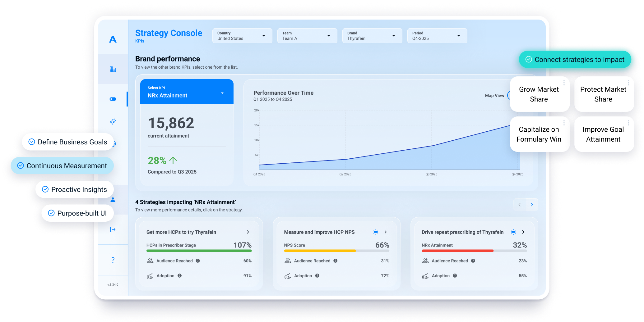Click the info icon next to Map View
This screenshot has height=322, width=644.
pyautogui.click(x=510, y=96)
